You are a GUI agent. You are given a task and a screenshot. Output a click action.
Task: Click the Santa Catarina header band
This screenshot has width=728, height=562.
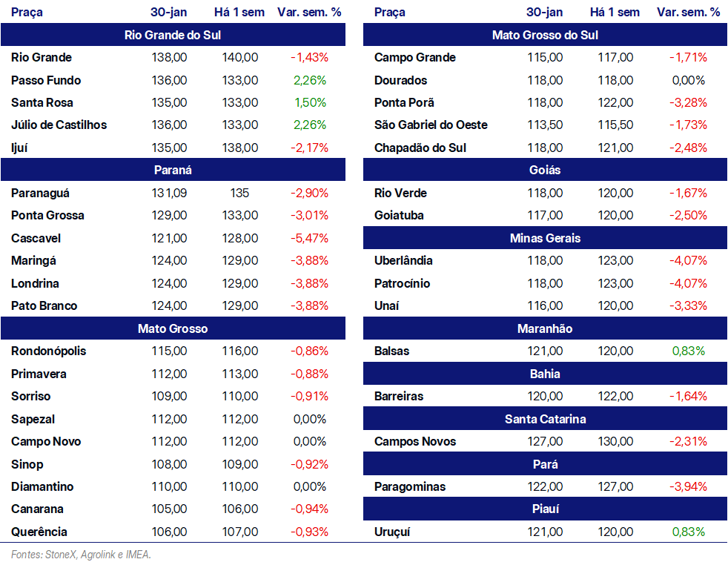tap(545, 419)
